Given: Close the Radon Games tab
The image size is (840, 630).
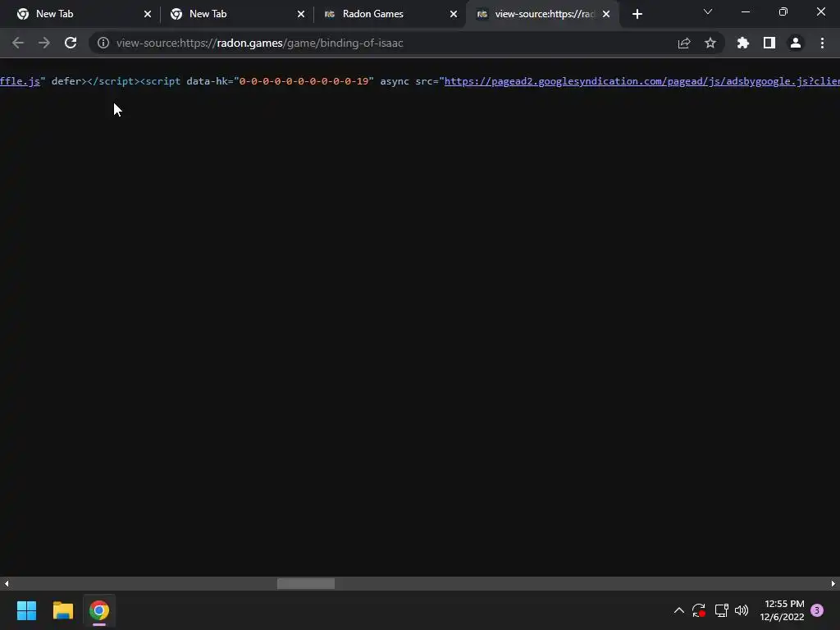Looking at the screenshot, I should click(x=454, y=14).
